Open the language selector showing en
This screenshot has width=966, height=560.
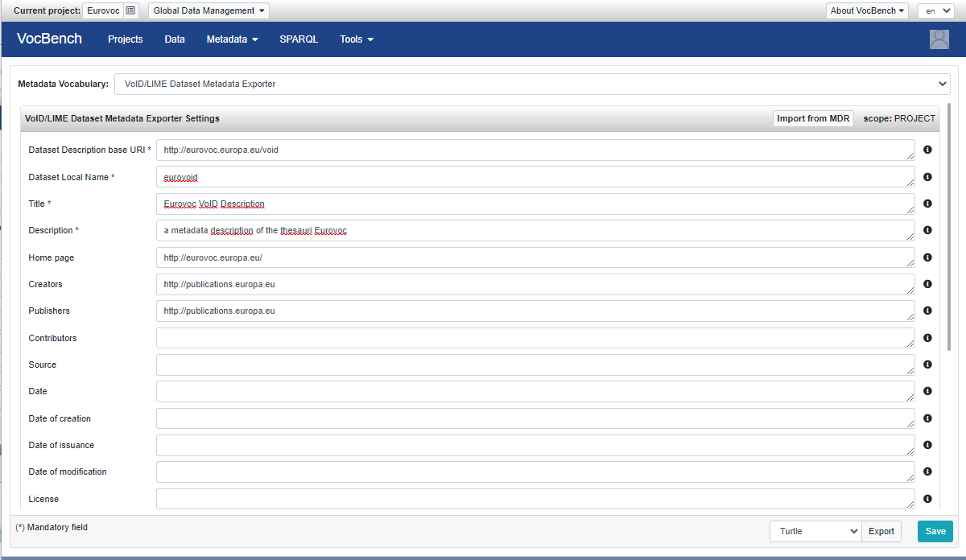[x=935, y=10]
